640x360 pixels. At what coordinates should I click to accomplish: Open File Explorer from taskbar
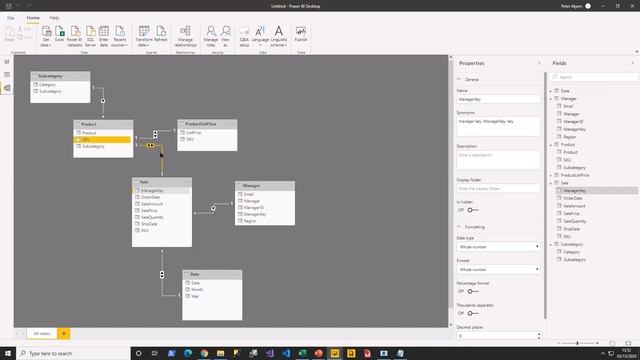[220, 353]
